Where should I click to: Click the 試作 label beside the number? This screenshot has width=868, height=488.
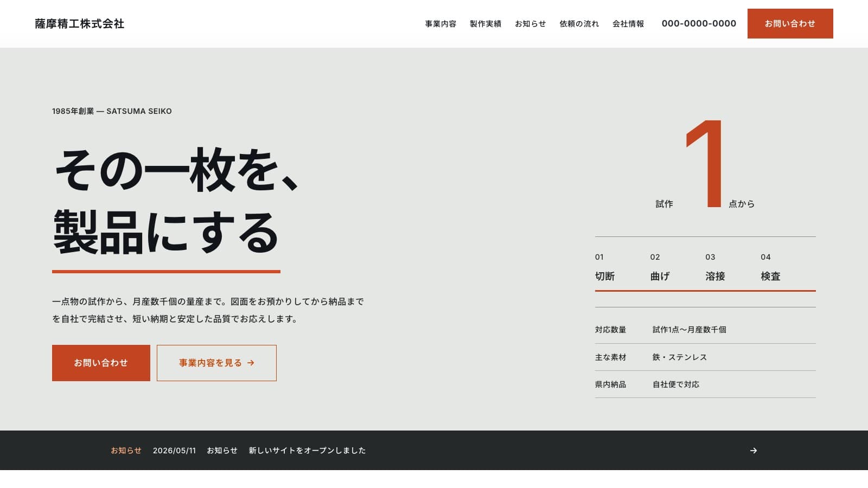tap(664, 204)
